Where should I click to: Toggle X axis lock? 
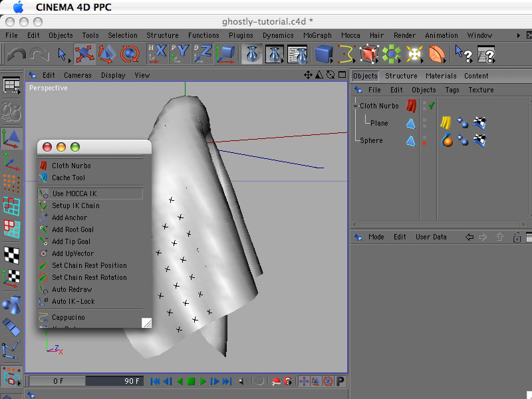coord(159,53)
